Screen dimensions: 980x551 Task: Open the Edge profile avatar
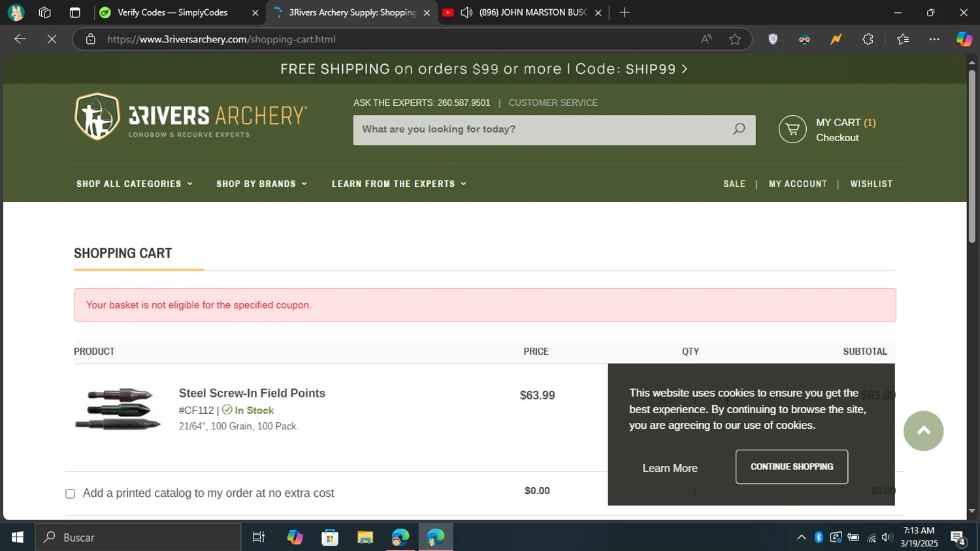[x=16, y=12]
